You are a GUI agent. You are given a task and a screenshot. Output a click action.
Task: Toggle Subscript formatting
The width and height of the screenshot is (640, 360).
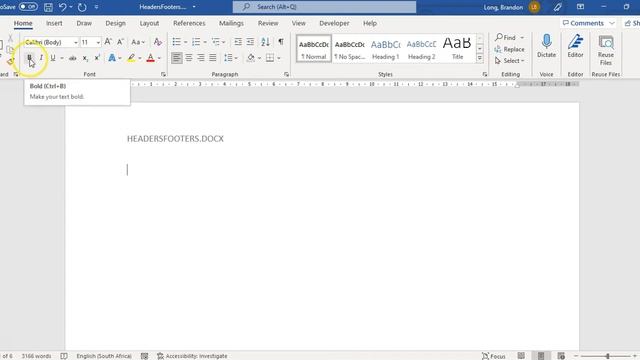pyautogui.click(x=85, y=58)
